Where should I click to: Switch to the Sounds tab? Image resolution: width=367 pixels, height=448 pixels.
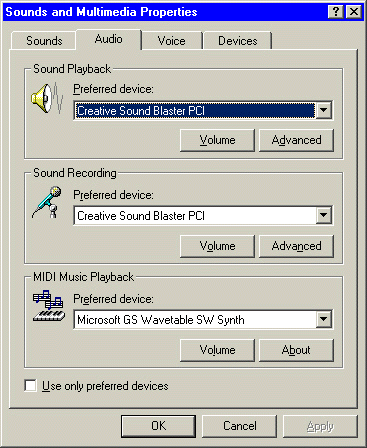(x=44, y=41)
